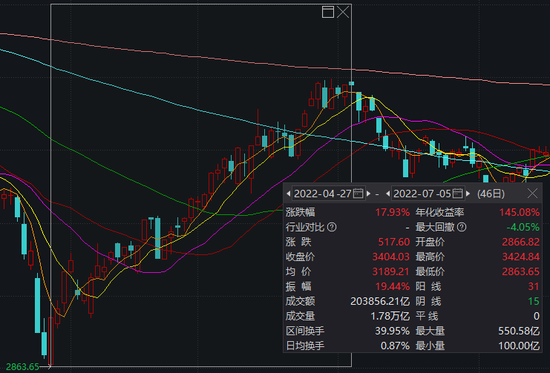
Task: Select the 550.58亿 最大量 value
Action: pyautogui.click(x=519, y=331)
